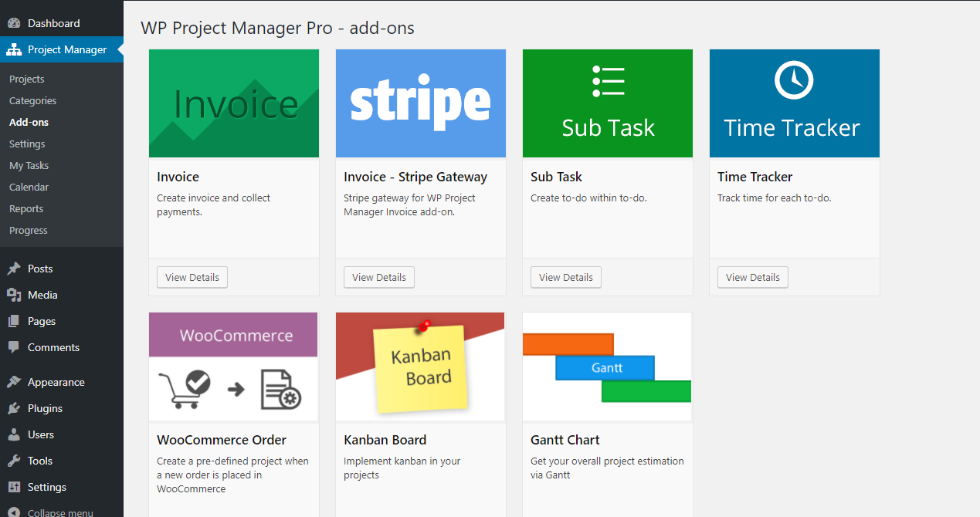Viewport: 980px width, 517px height.
Task: Click the Kanban Board sticky note image
Action: point(421,367)
